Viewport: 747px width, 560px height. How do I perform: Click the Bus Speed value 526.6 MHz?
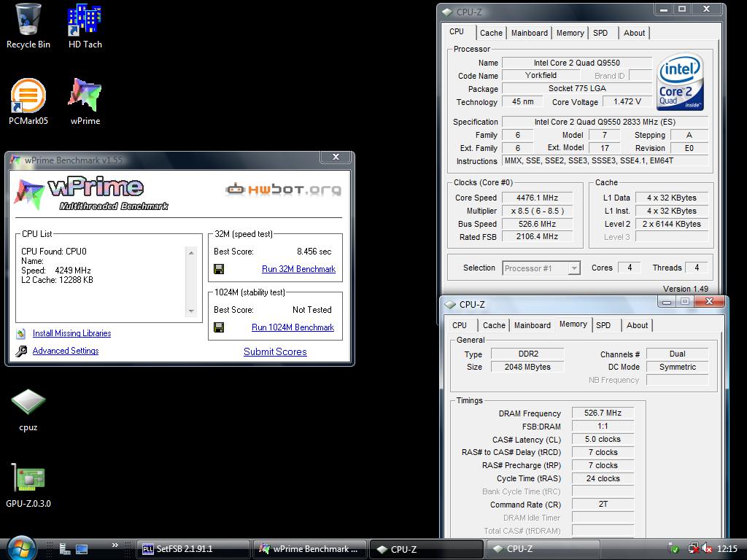click(x=537, y=224)
